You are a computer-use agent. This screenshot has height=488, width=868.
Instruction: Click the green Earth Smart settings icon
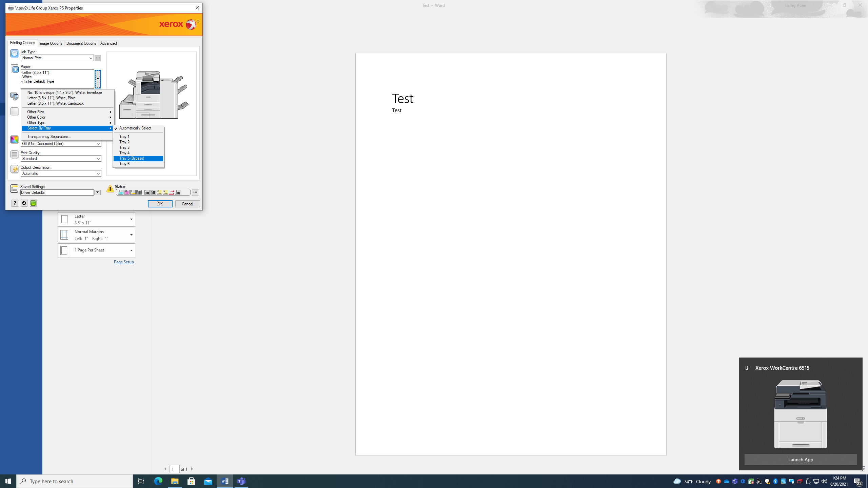tap(33, 203)
